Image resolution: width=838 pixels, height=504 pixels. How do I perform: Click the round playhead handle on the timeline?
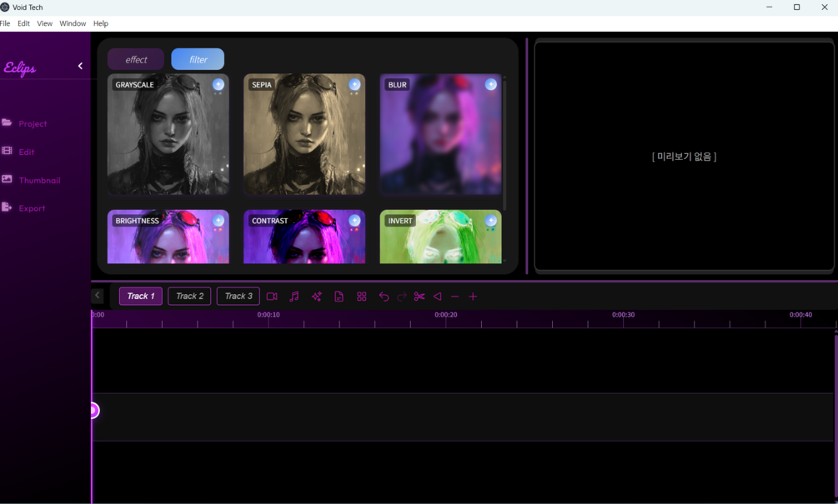coord(94,411)
